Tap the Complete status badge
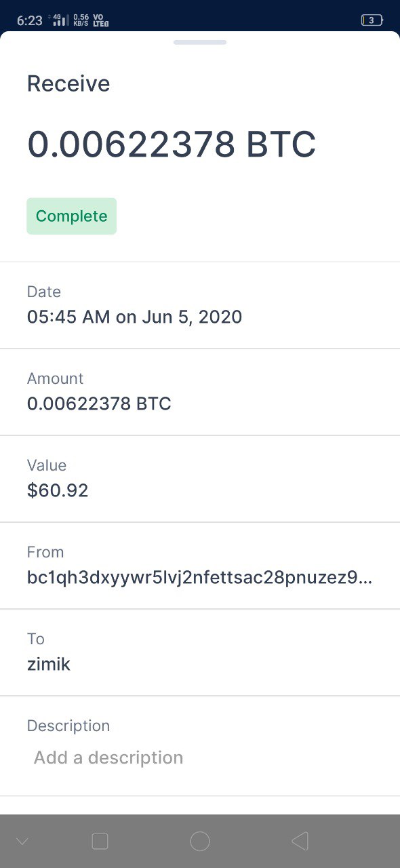This screenshot has width=400, height=868. pos(72,216)
